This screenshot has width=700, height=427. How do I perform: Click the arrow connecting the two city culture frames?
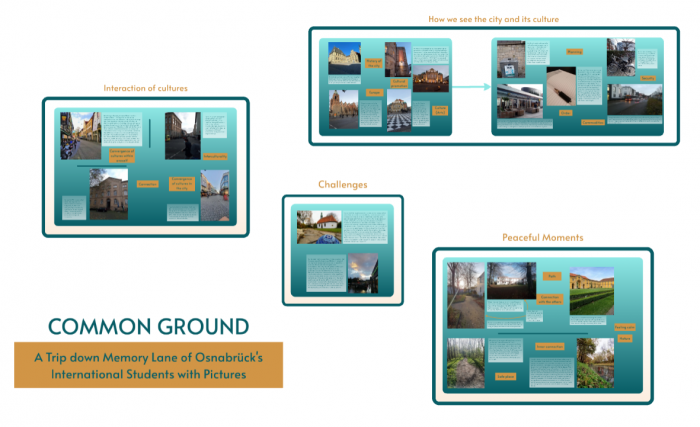point(471,87)
